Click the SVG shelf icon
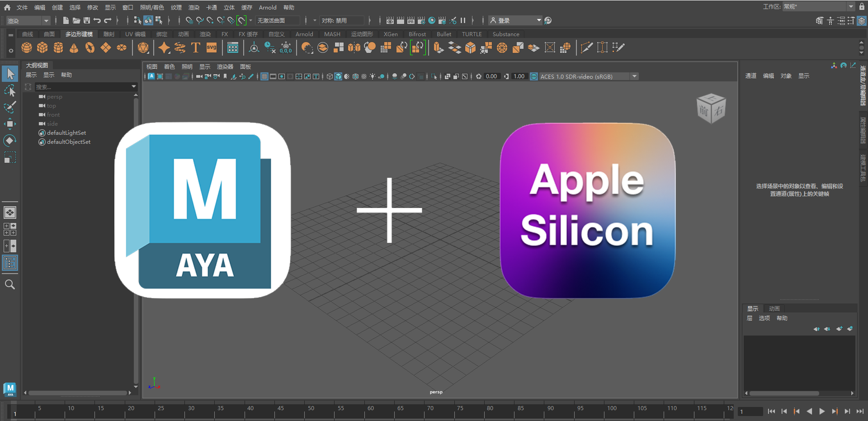 [x=212, y=47]
